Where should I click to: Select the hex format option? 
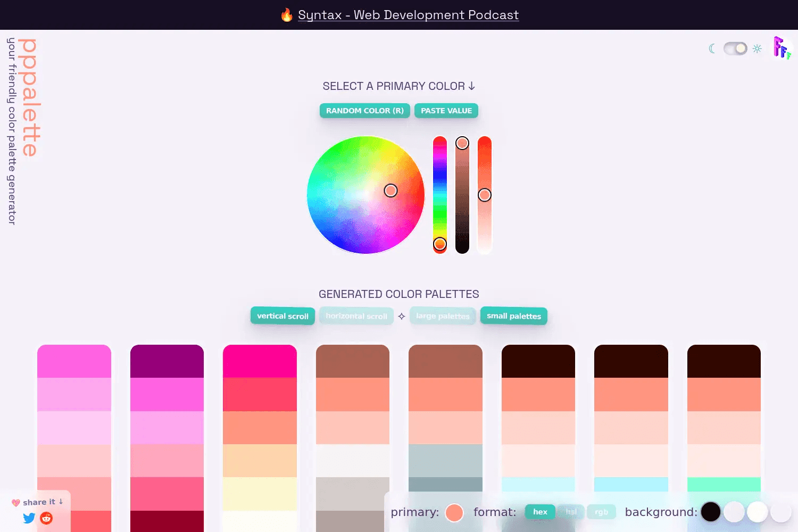coord(540,512)
